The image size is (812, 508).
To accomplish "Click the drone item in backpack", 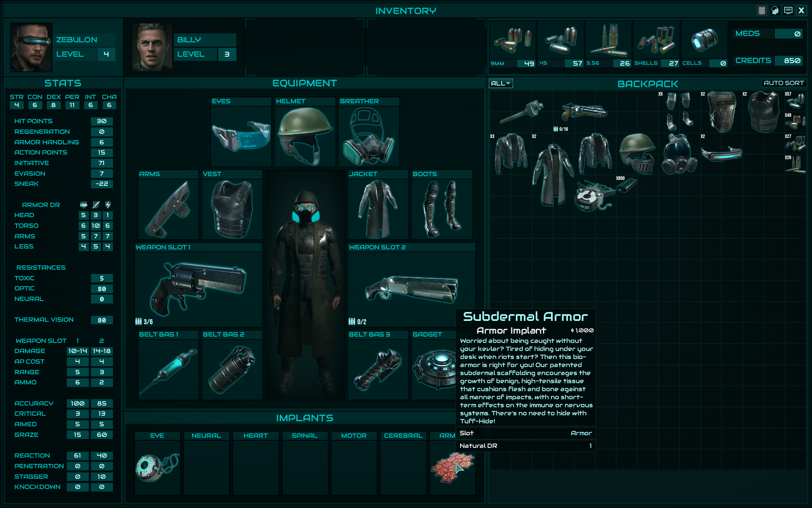I will 592,196.
